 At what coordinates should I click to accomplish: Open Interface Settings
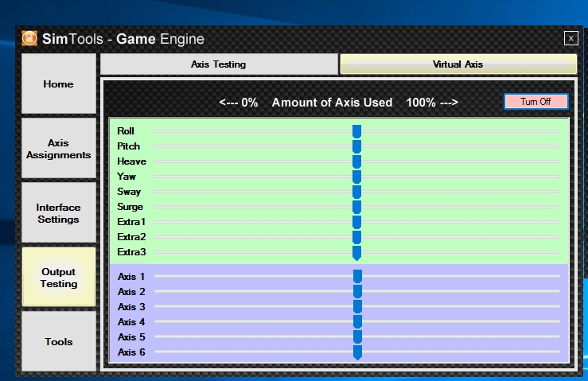click(59, 213)
